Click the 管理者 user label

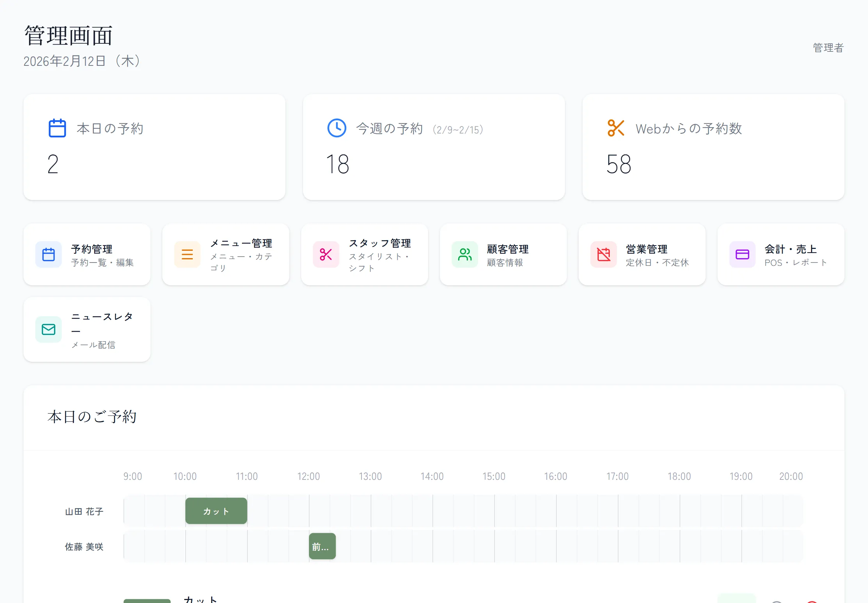click(828, 47)
